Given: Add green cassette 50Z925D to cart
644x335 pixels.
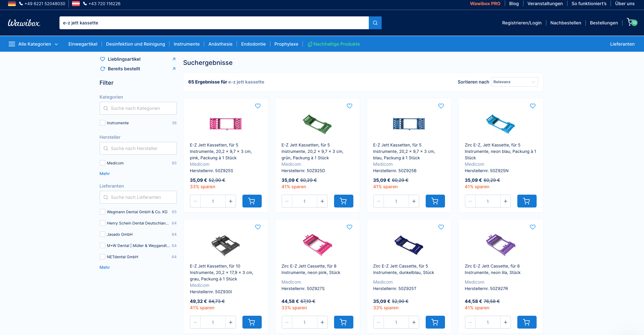Looking at the screenshot, I should [344, 201].
